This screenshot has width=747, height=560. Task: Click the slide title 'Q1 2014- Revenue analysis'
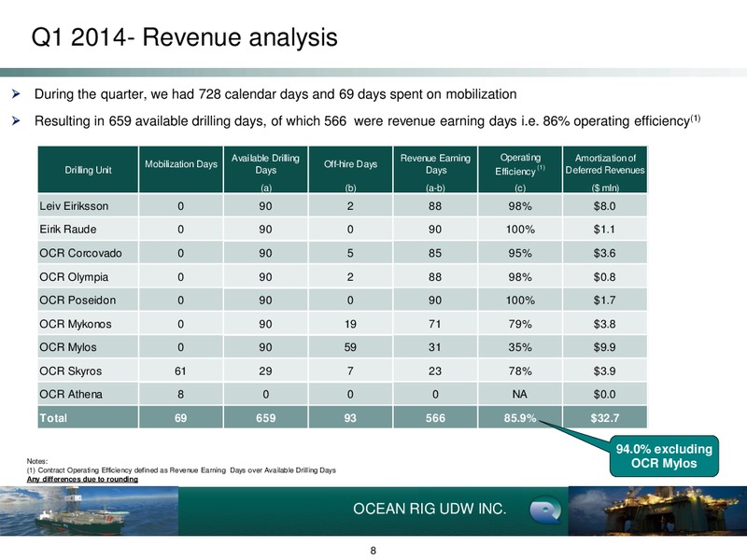coord(184,37)
